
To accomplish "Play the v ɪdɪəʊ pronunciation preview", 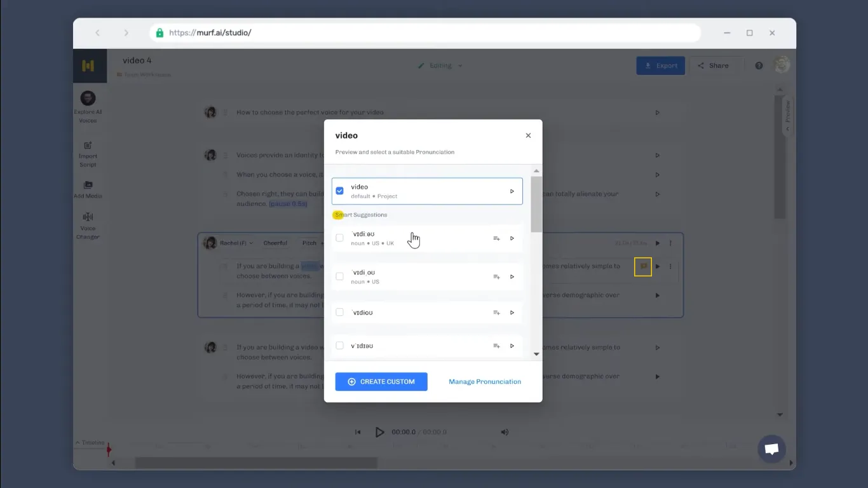I will [512, 346].
